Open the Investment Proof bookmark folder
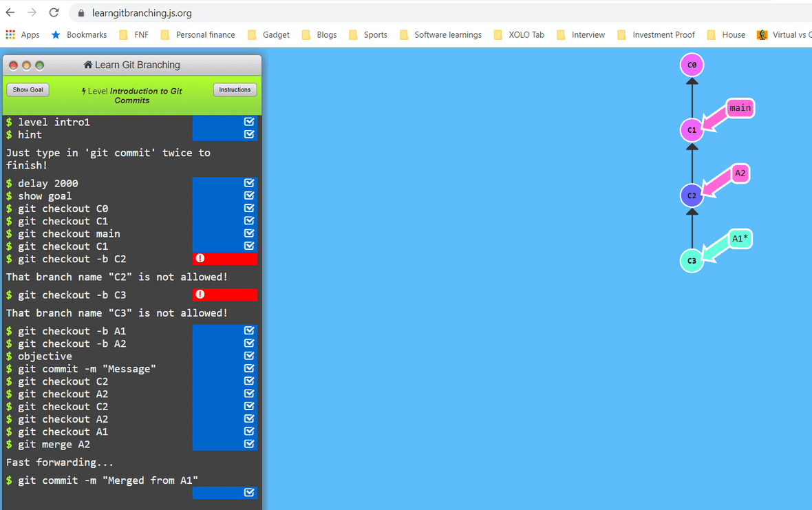The image size is (812, 510). [x=656, y=35]
